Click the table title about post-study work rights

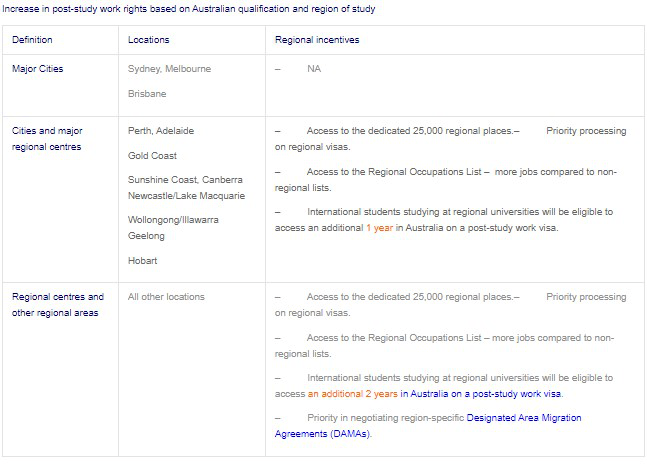point(189,9)
